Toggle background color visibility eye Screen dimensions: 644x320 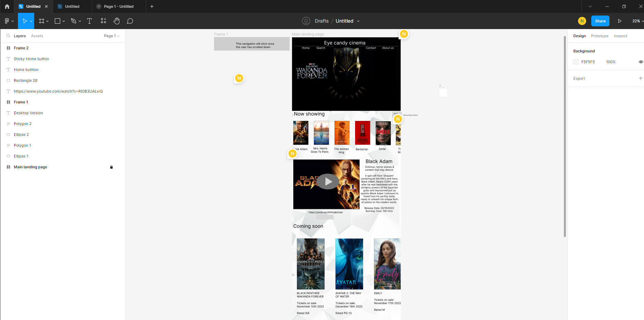640,62
